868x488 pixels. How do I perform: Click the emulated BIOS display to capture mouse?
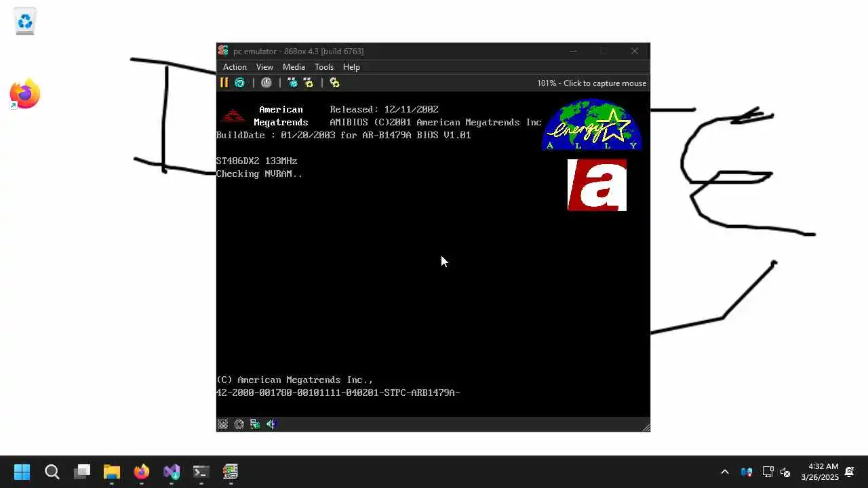[x=433, y=253]
